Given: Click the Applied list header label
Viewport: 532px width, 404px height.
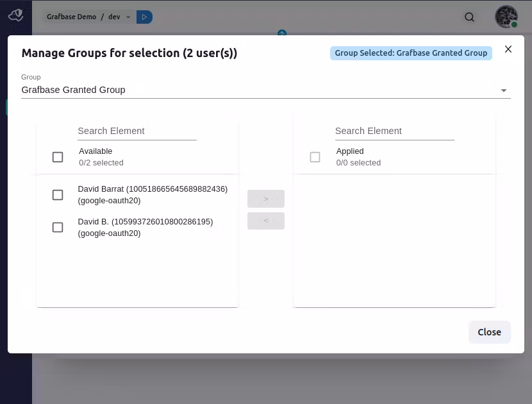Looking at the screenshot, I should (350, 151).
